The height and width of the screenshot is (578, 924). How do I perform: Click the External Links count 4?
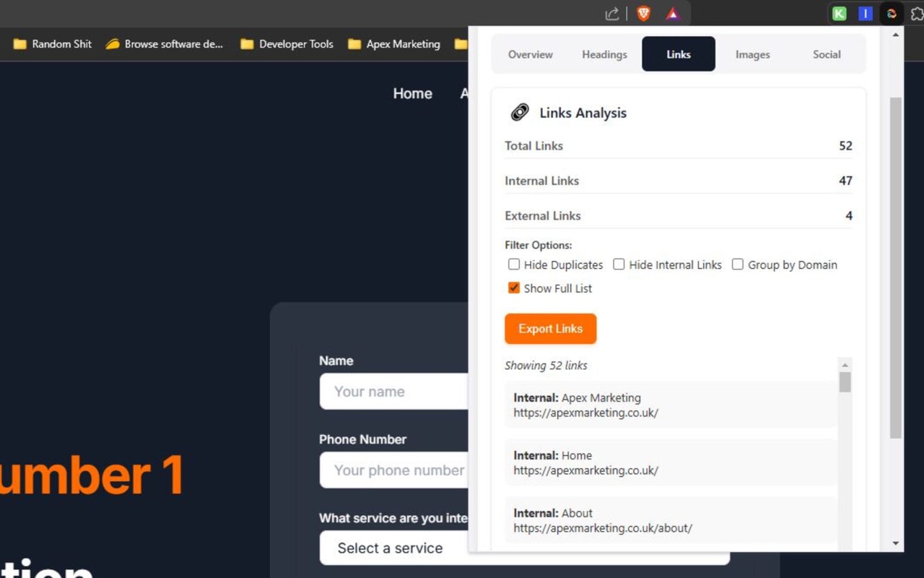tap(849, 215)
